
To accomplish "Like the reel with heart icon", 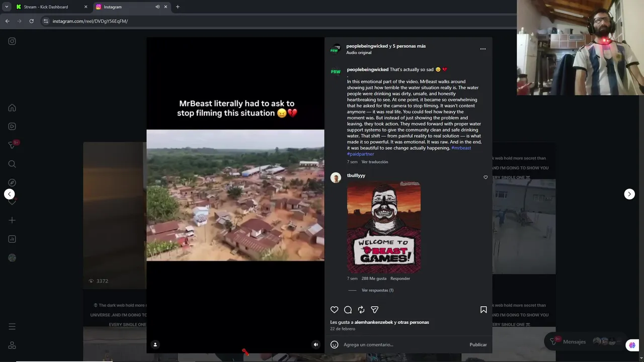I will [335, 310].
